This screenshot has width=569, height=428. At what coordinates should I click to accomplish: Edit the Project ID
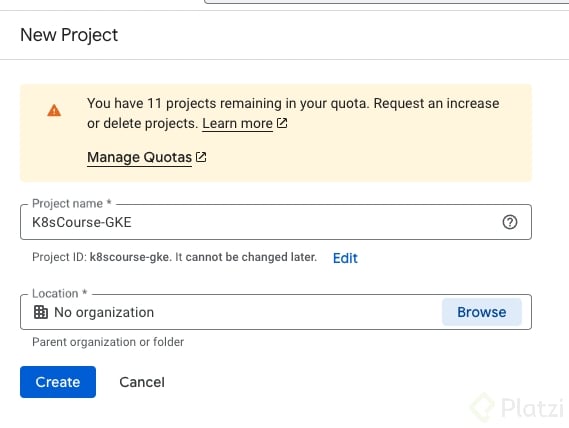345,258
